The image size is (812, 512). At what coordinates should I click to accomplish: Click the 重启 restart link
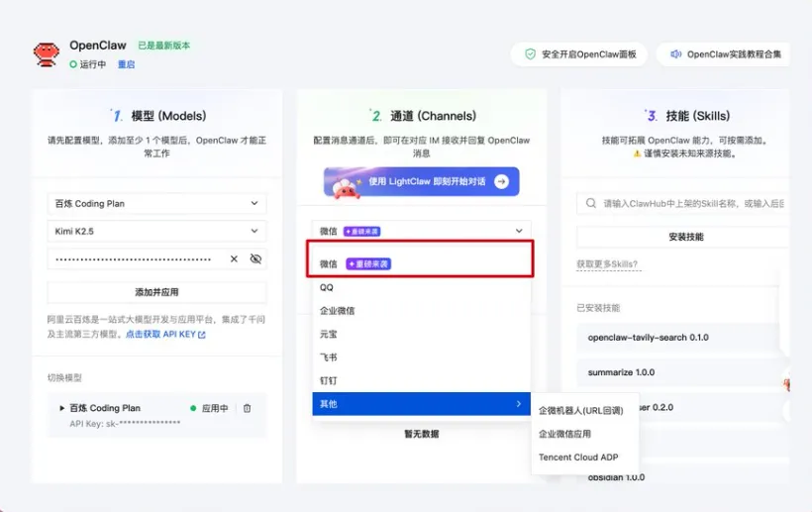pos(126,64)
